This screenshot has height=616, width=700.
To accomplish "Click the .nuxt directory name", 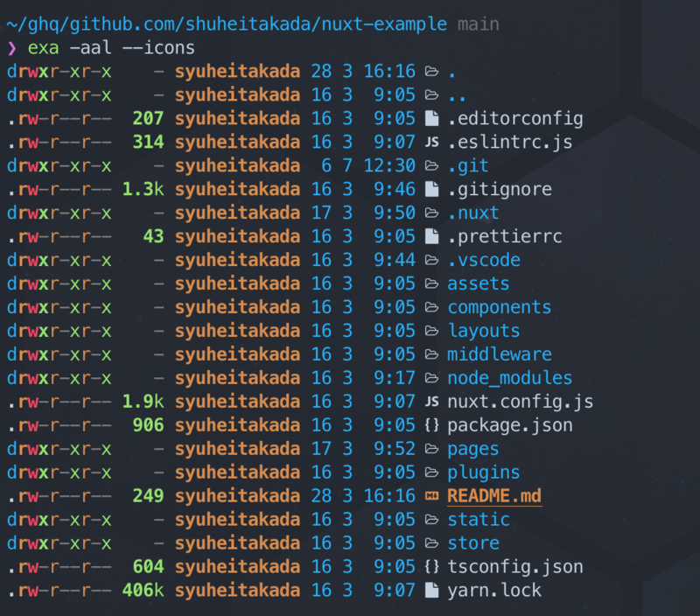I will pos(473,213).
